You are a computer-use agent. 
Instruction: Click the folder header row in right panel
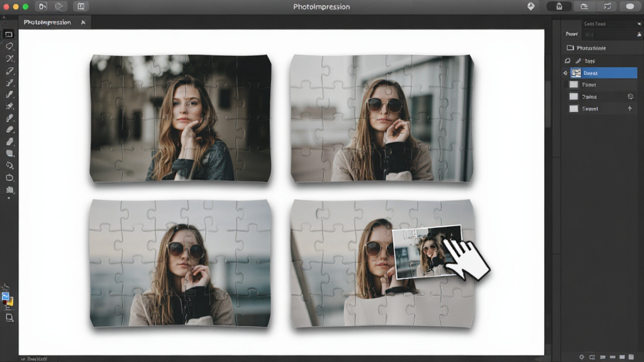[602, 48]
